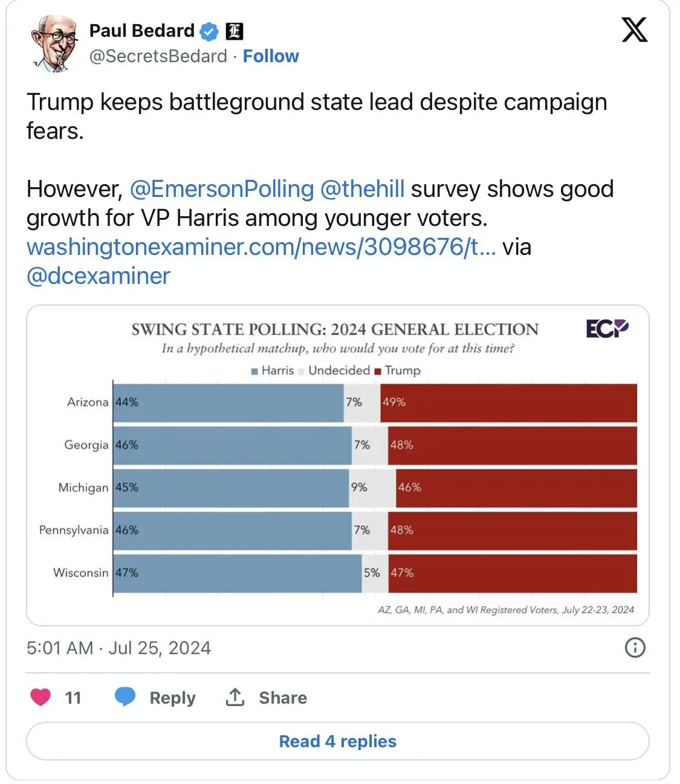Viewport: 680px width, 784px height.
Task: Click the ECP logo in the chart
Action: (607, 329)
